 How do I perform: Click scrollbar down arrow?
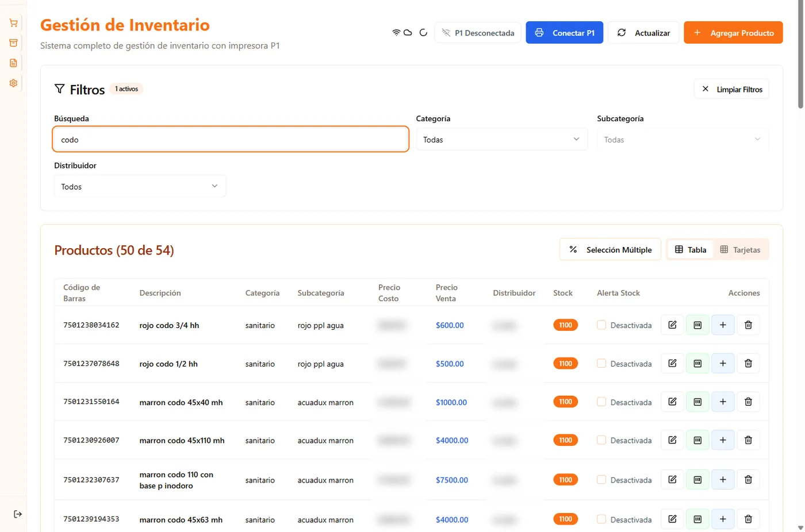(x=800, y=527)
